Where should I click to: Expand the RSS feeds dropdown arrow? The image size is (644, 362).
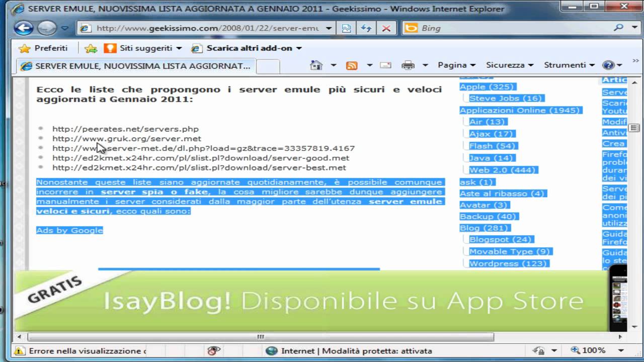click(369, 65)
